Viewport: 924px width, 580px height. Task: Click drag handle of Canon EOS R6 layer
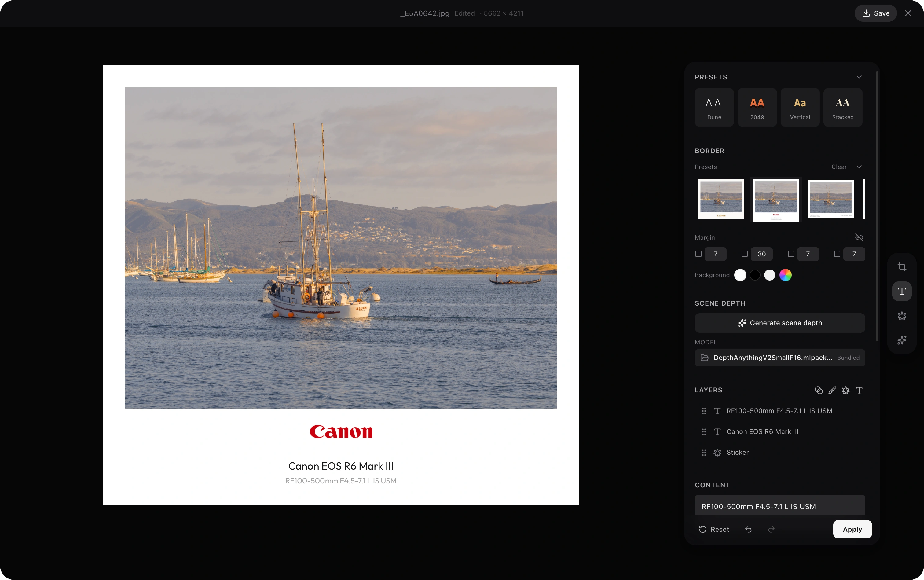coord(704,432)
